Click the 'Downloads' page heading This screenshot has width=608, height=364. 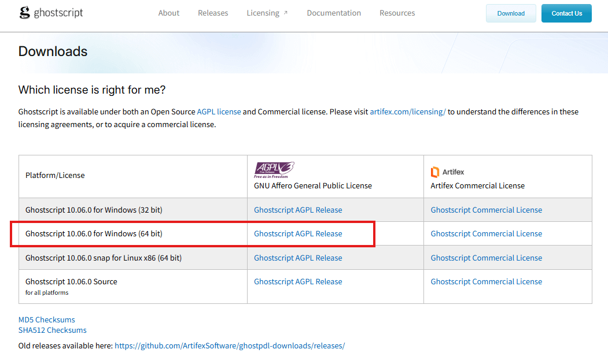(53, 51)
